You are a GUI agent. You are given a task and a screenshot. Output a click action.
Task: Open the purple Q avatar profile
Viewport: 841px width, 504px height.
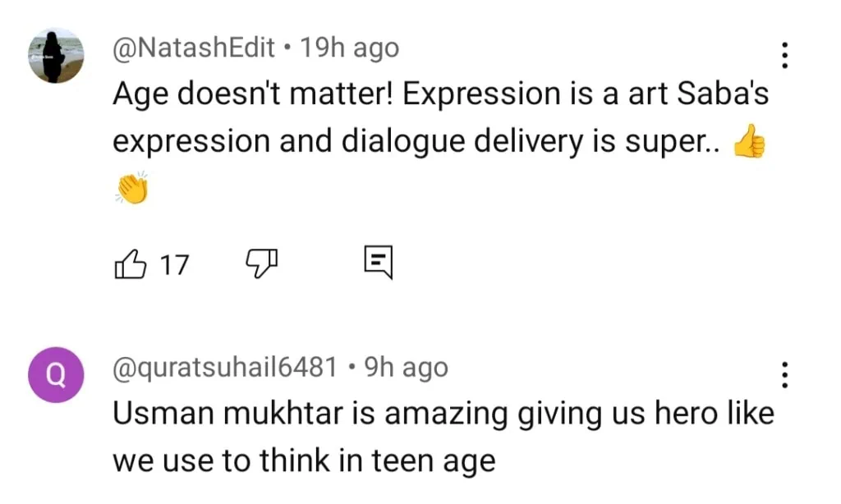click(x=56, y=374)
